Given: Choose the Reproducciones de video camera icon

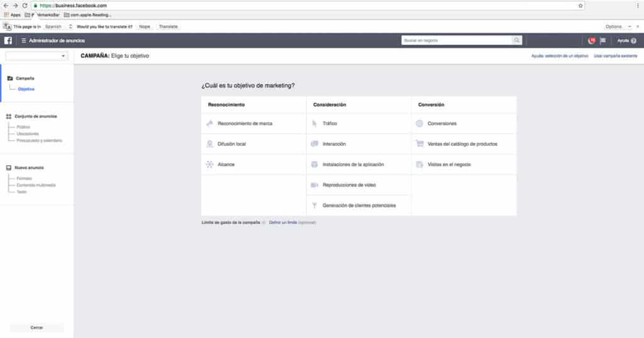Looking at the screenshot, I should click(314, 185).
